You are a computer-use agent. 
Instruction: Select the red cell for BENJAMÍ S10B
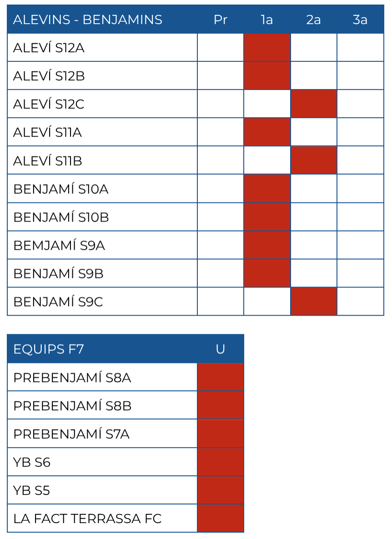coord(267,217)
